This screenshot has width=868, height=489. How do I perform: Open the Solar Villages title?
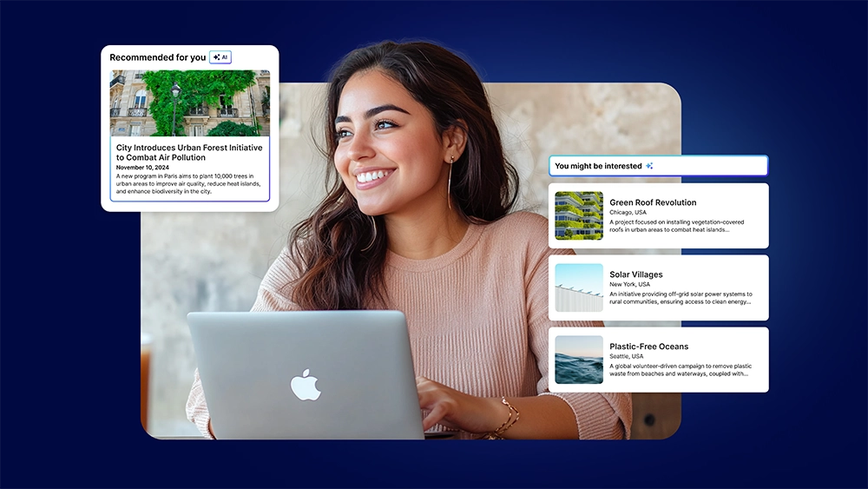coord(636,274)
